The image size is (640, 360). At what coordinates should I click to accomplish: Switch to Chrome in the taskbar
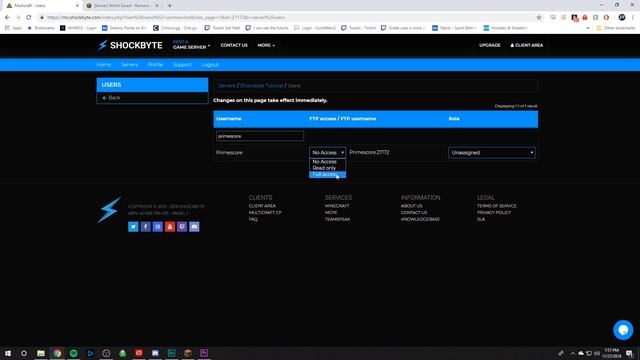tap(57, 353)
